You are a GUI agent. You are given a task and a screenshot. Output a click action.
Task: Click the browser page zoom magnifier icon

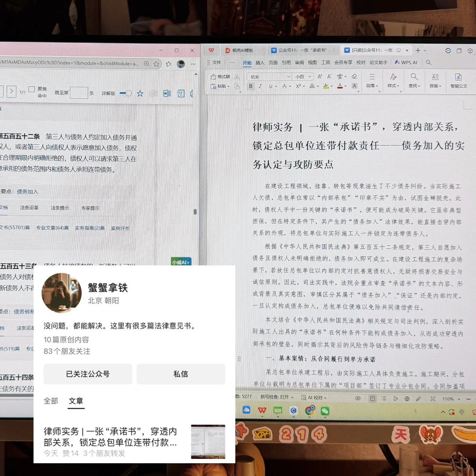[146, 63]
